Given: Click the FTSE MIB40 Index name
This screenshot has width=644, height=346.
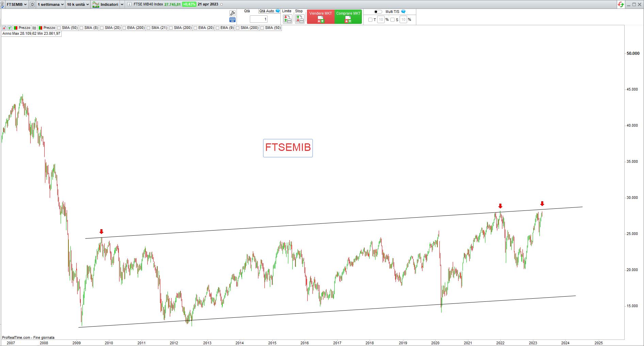Looking at the screenshot, I should [x=148, y=4].
